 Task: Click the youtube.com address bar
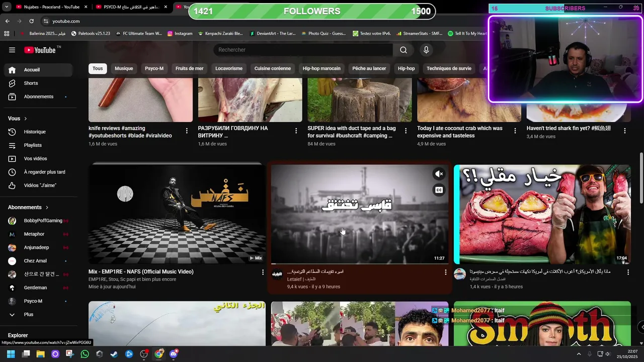coord(66,21)
